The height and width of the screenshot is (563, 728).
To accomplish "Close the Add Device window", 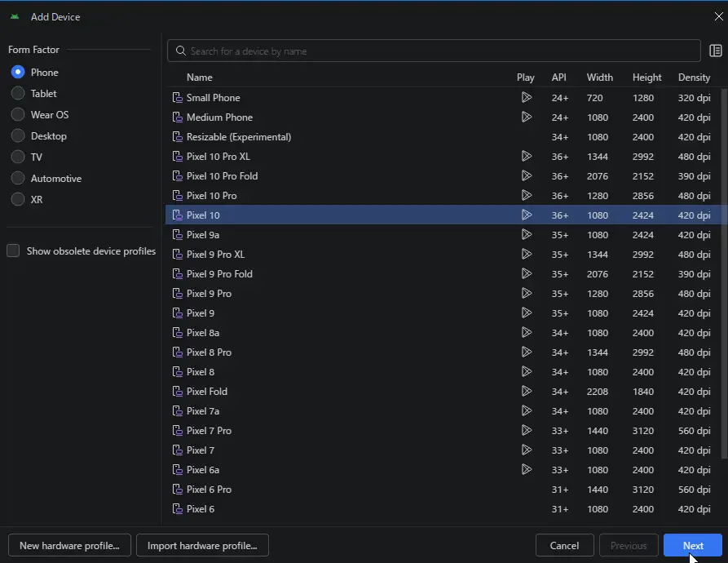I will pos(718,16).
